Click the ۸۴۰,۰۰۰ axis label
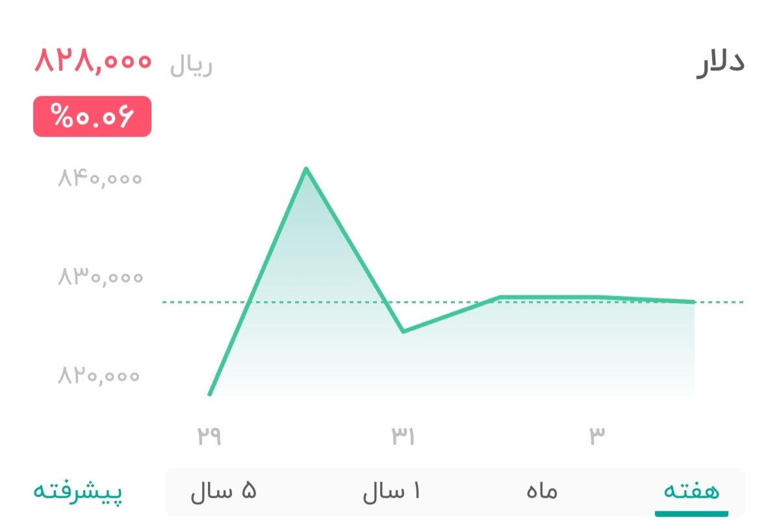779x532 pixels. [x=99, y=177]
